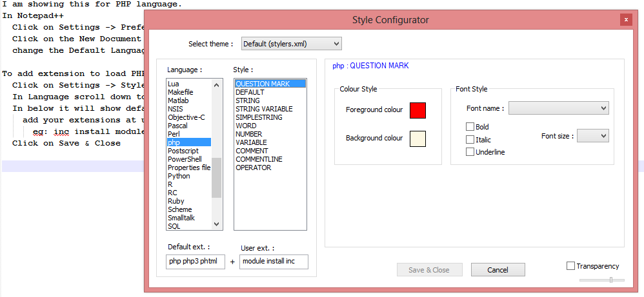Screen dimensions: 644x297
Task: Open the Font name dropdown
Action: (559, 108)
